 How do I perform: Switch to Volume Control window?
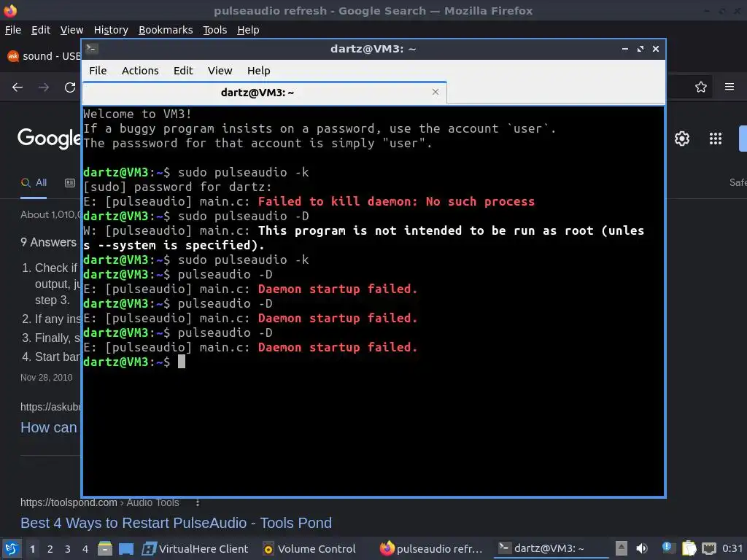(309, 549)
